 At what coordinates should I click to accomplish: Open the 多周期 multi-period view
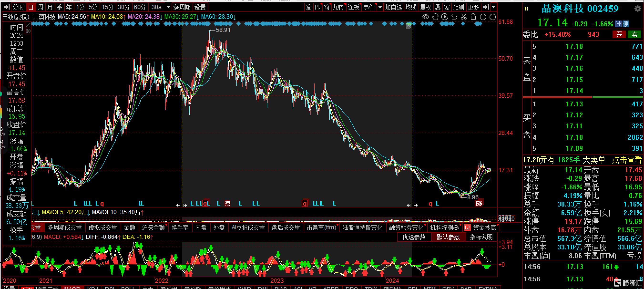pos(182,7)
